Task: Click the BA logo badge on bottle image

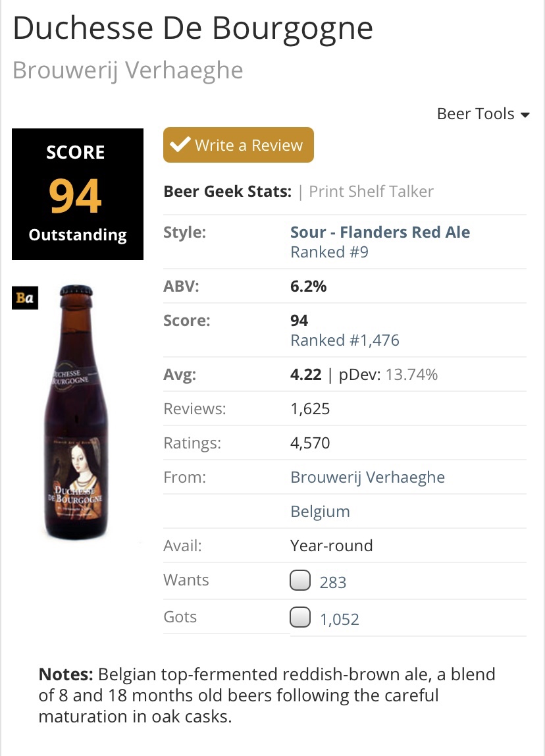Action: coord(25,298)
